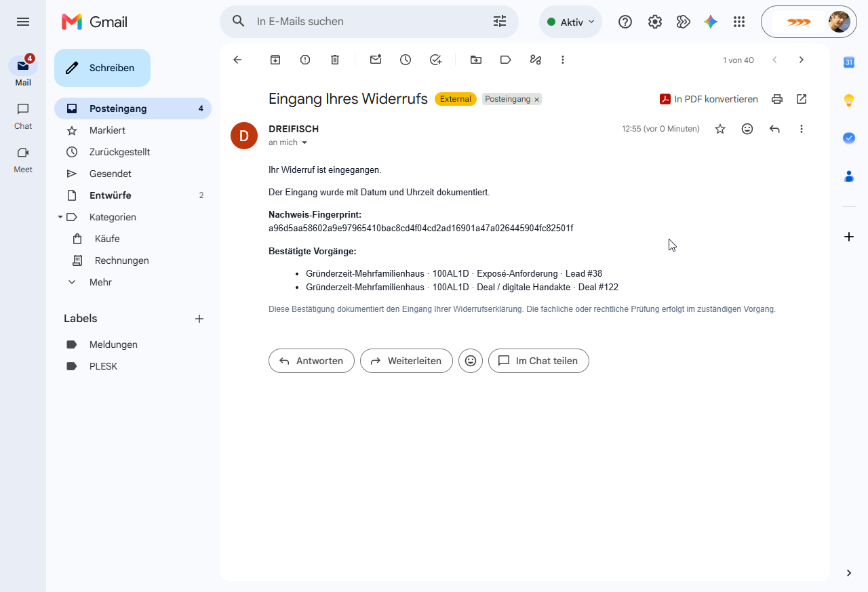Open Mail in the left rail
868x592 pixels.
click(23, 71)
